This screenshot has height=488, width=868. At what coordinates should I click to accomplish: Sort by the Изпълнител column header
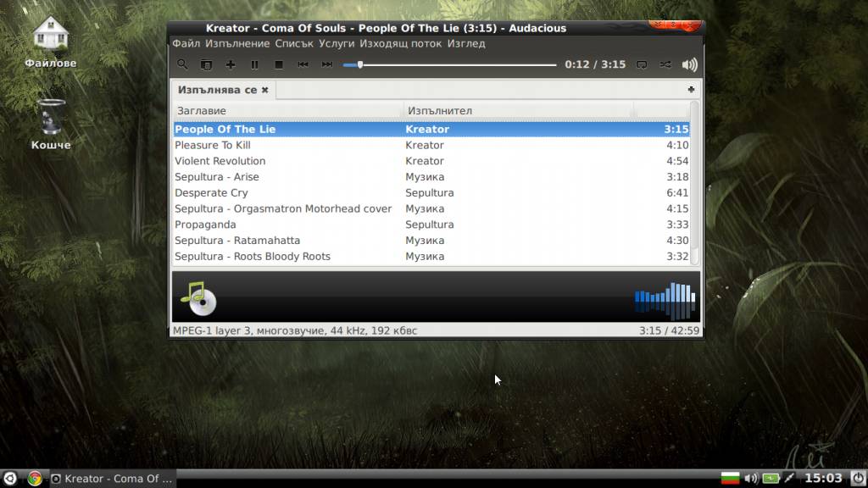click(x=518, y=111)
